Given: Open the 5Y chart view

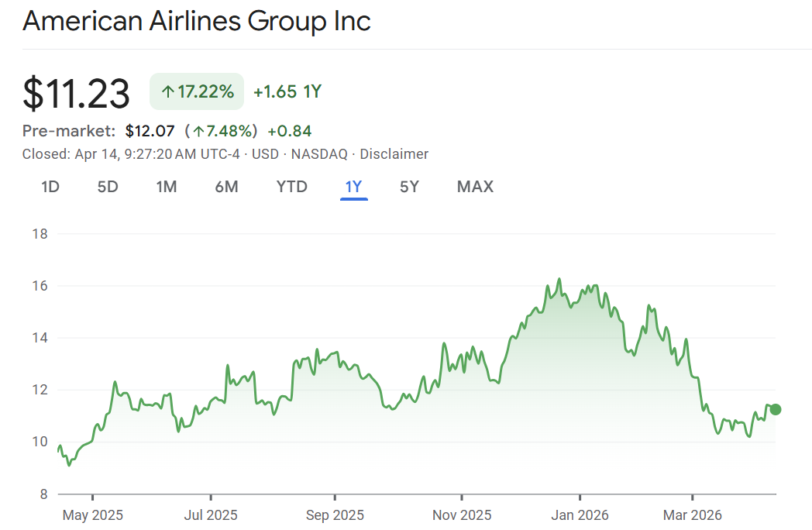Looking at the screenshot, I should 409,187.
